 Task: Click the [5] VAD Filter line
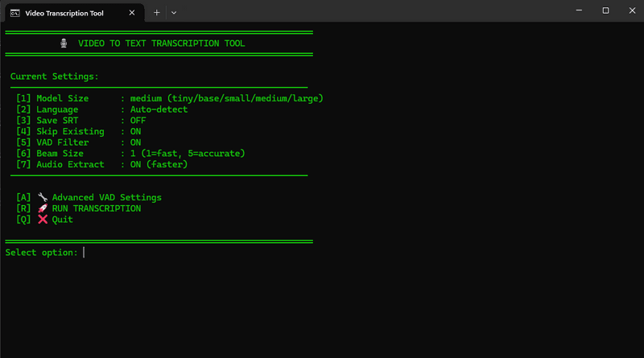tap(78, 142)
